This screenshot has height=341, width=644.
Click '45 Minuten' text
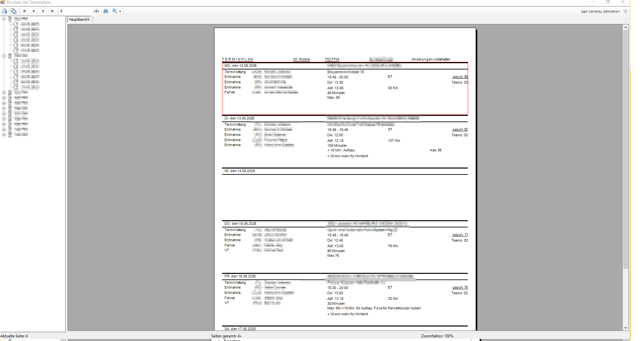[x=336, y=93]
